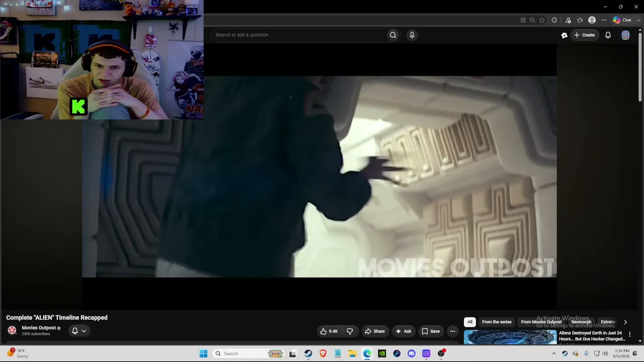Open Task View on the taskbar
The height and width of the screenshot is (362, 644).
(x=293, y=353)
